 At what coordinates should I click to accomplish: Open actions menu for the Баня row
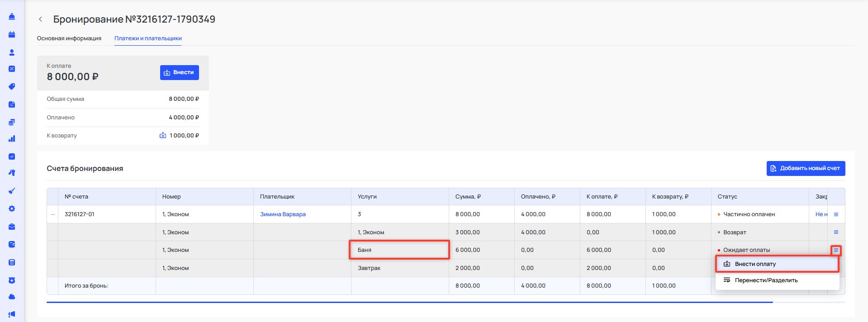(836, 250)
